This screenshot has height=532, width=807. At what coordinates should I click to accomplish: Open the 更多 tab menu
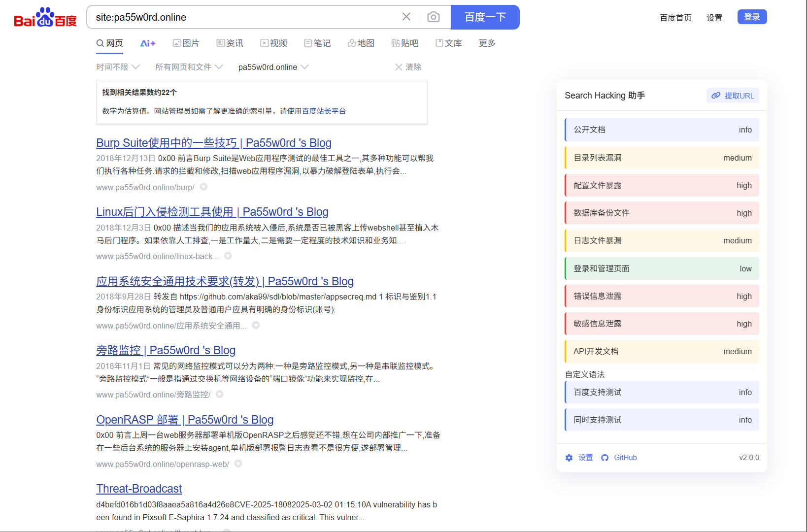pos(487,43)
